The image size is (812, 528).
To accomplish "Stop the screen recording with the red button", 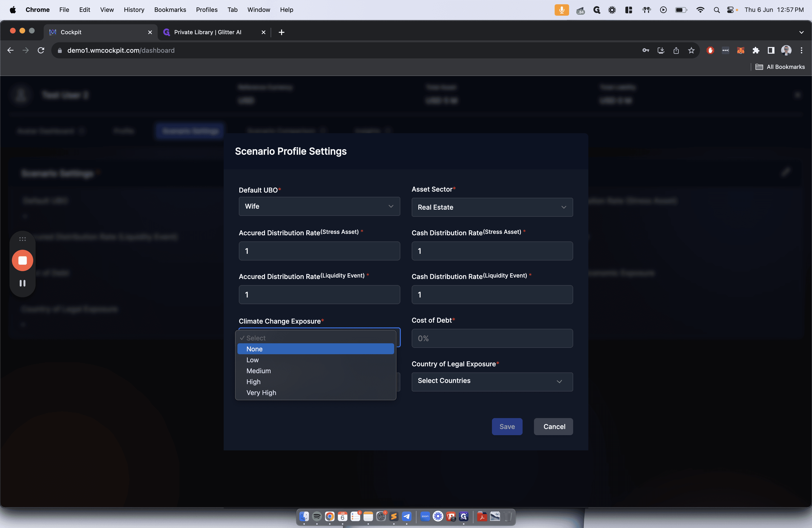I will [23, 261].
